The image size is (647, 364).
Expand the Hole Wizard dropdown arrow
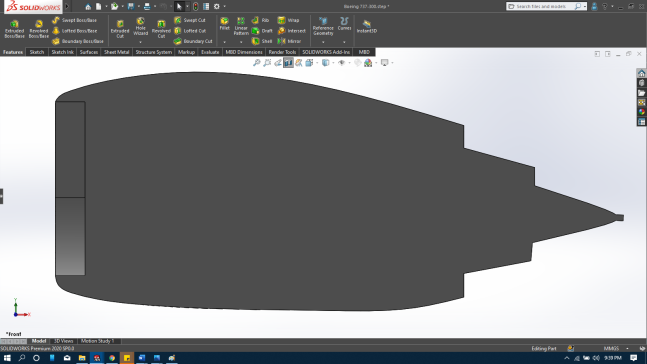click(x=140, y=42)
